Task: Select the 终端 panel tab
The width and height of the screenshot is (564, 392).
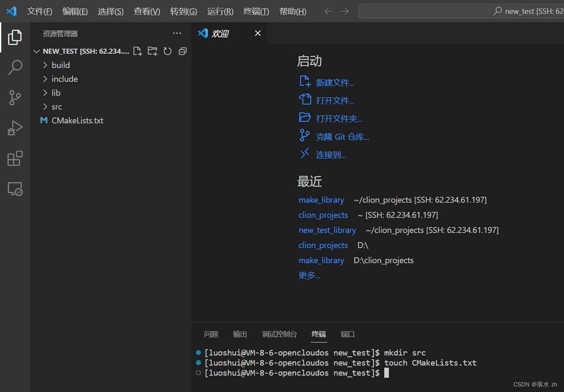Action: [319, 334]
